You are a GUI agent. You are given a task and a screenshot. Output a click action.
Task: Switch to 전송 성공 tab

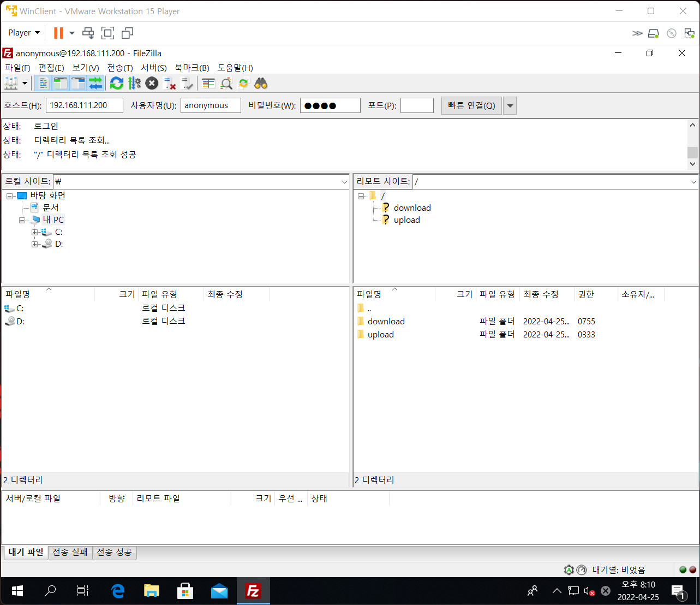pos(115,552)
